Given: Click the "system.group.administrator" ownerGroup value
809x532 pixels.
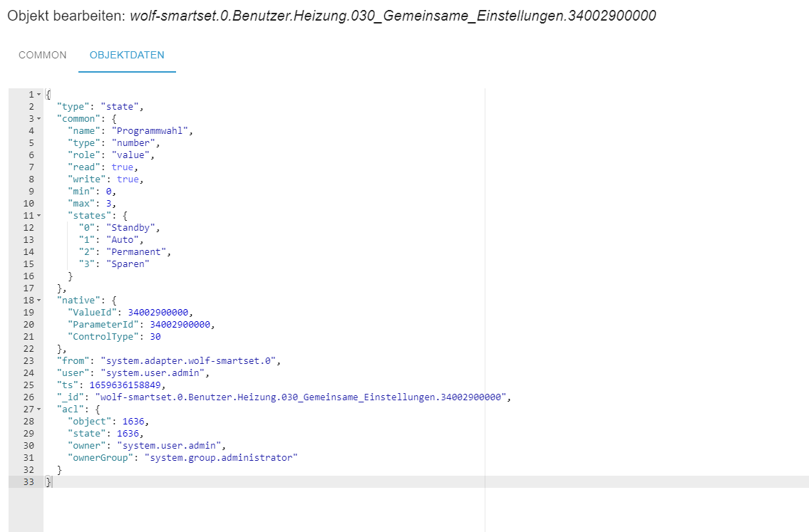Looking at the screenshot, I should pyautogui.click(x=222, y=458).
